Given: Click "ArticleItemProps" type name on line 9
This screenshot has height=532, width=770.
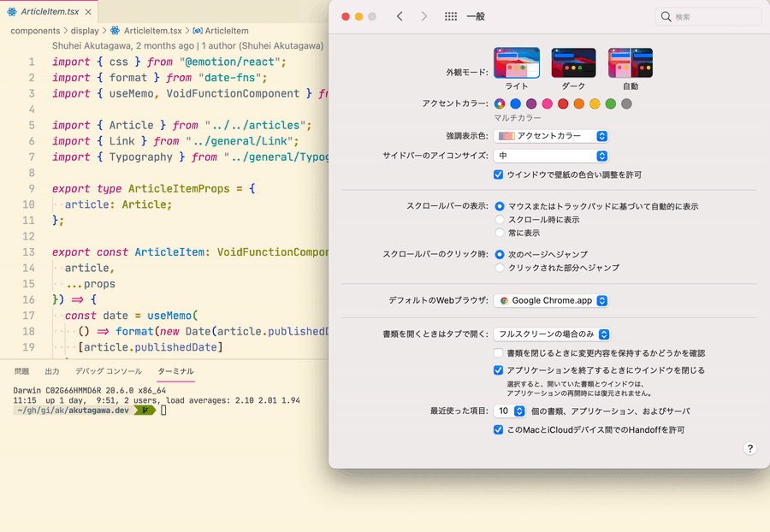Looking at the screenshot, I should point(179,188).
